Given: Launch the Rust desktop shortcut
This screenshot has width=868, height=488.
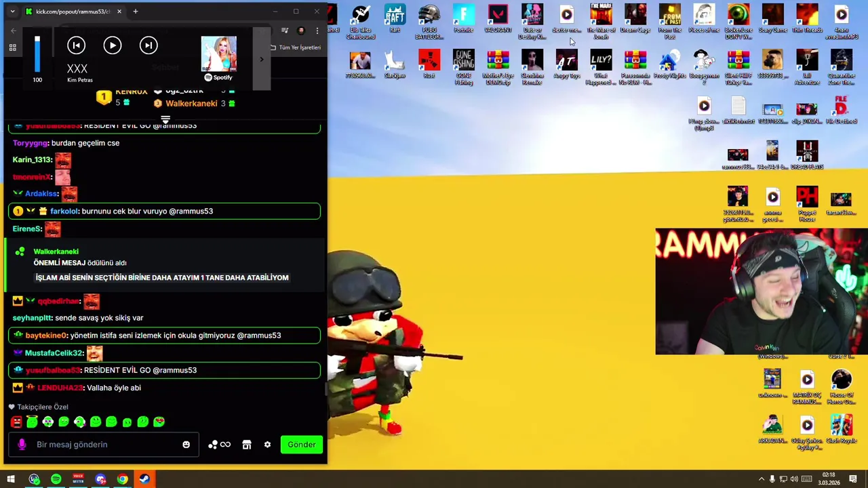Looking at the screenshot, I should click(429, 64).
